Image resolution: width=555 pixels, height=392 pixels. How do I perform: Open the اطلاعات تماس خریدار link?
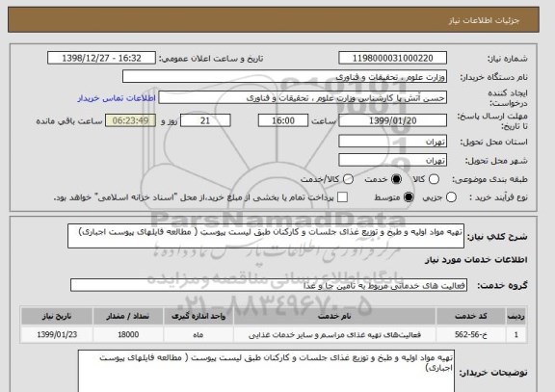click(117, 98)
